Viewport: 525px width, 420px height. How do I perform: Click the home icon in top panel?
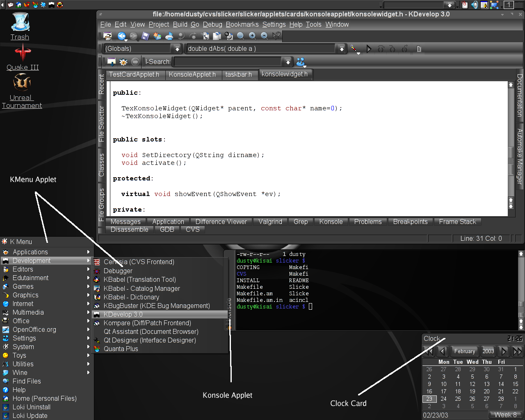click(19, 5)
